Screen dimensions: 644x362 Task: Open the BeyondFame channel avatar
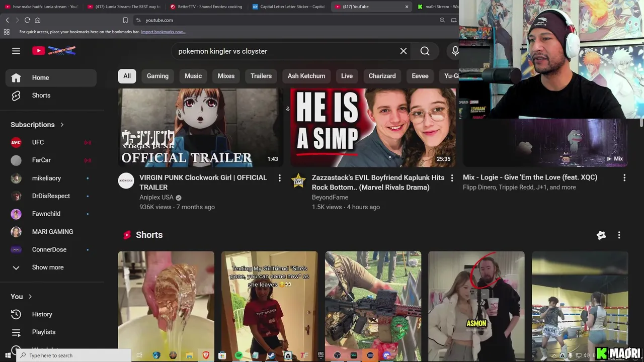[298, 180]
